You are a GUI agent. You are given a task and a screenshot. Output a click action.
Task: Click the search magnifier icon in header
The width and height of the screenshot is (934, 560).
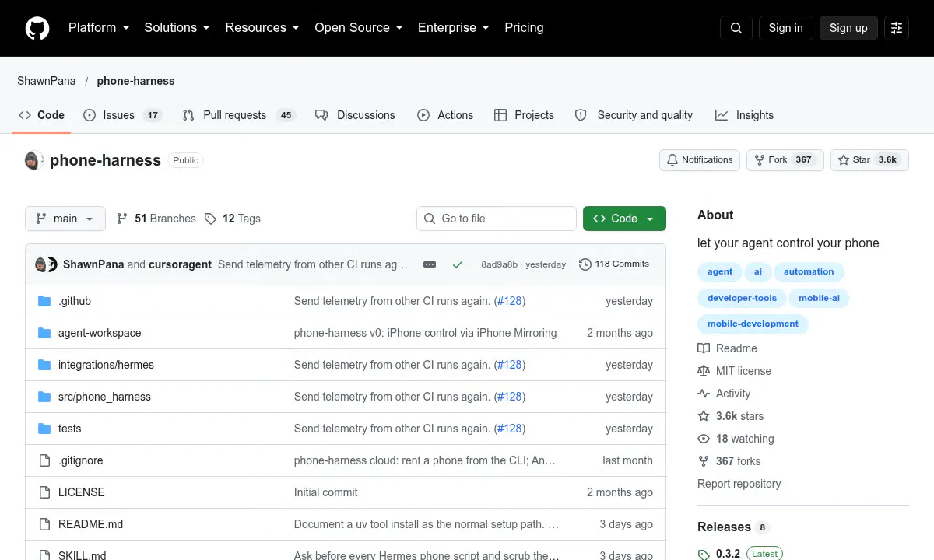tap(736, 28)
